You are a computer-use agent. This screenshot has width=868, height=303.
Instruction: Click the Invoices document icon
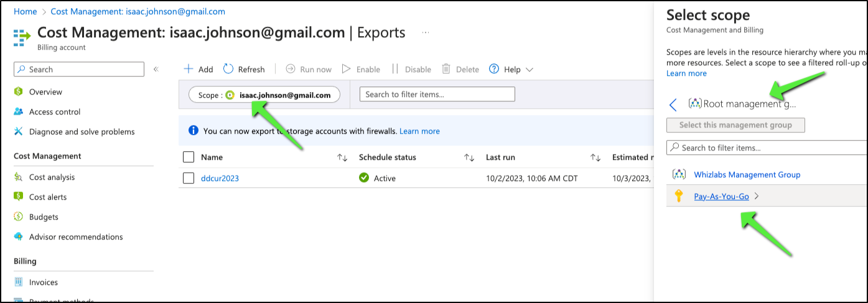[18, 282]
